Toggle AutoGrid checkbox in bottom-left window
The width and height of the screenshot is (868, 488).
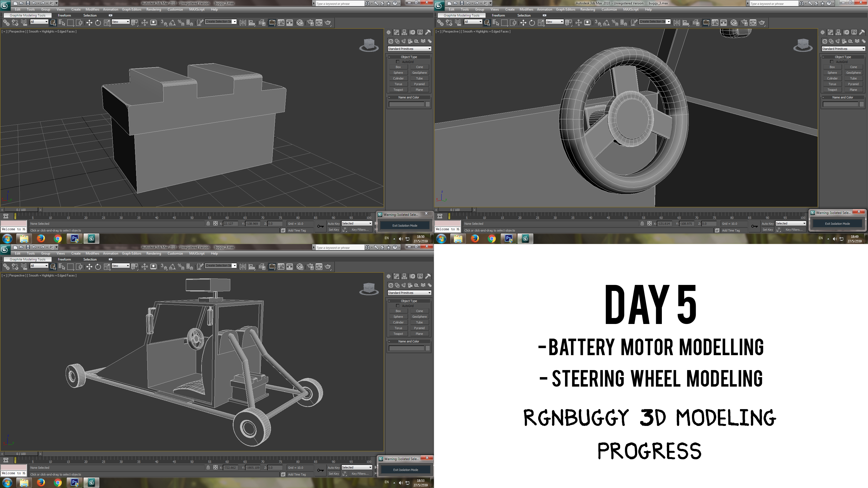[x=398, y=306]
